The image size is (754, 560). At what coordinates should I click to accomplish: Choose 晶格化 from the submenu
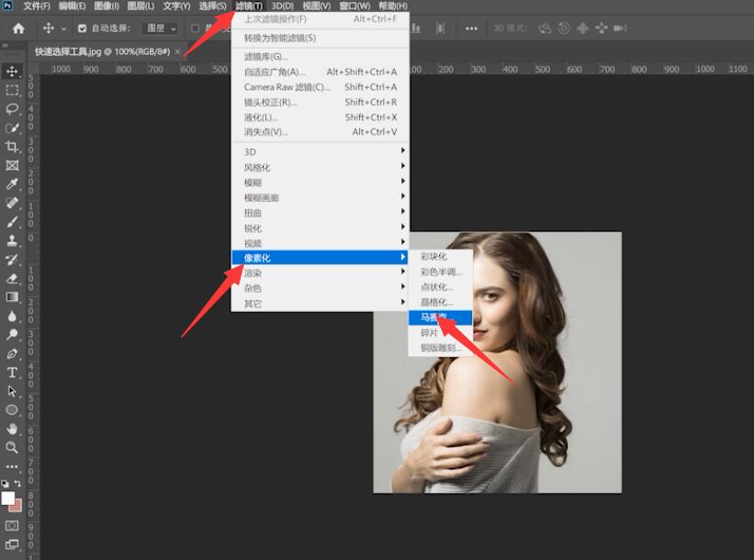[x=441, y=302]
